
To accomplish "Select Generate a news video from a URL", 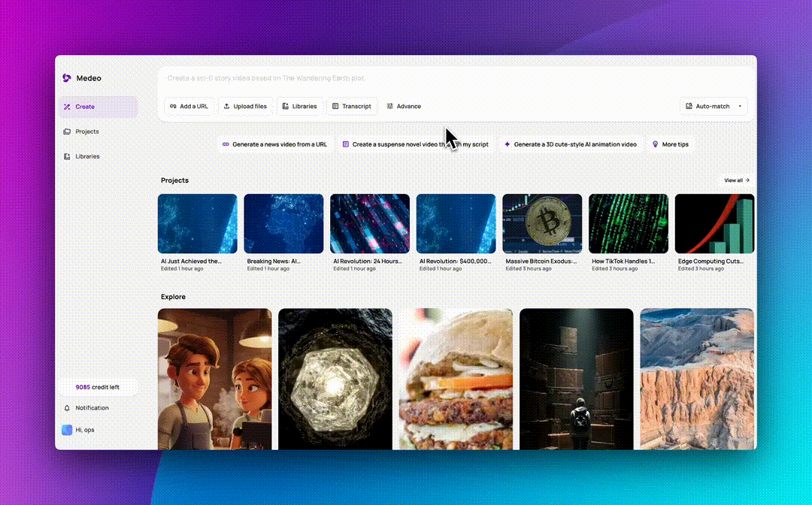I will coord(274,144).
